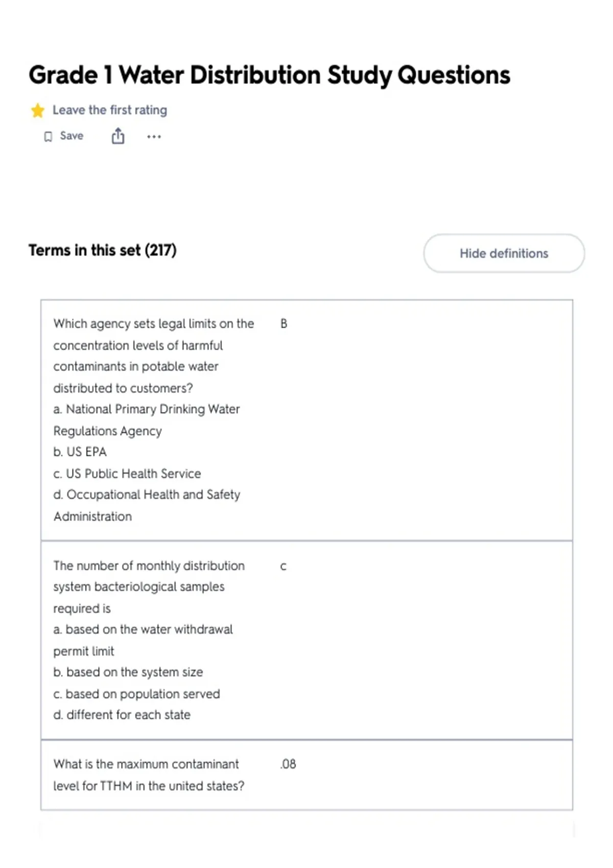The height and width of the screenshot is (868, 613).
Task: Select the legal limits agency question card
Action: point(306,420)
